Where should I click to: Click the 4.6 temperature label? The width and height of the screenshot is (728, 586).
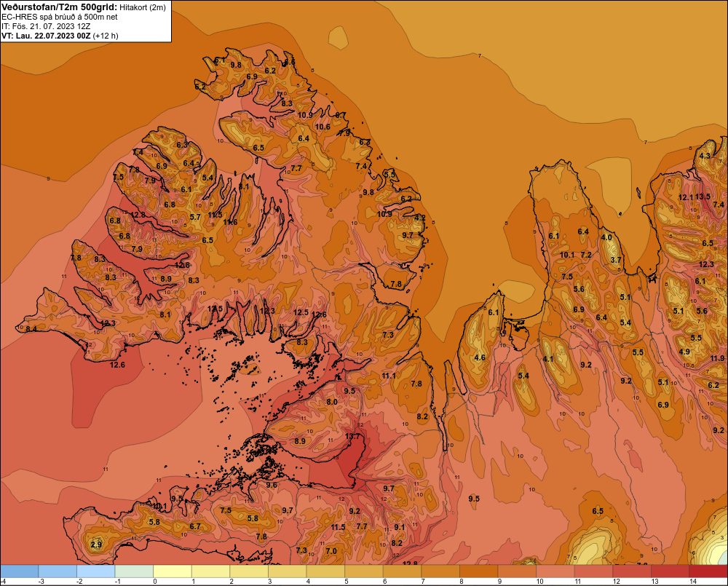pyautogui.click(x=480, y=357)
